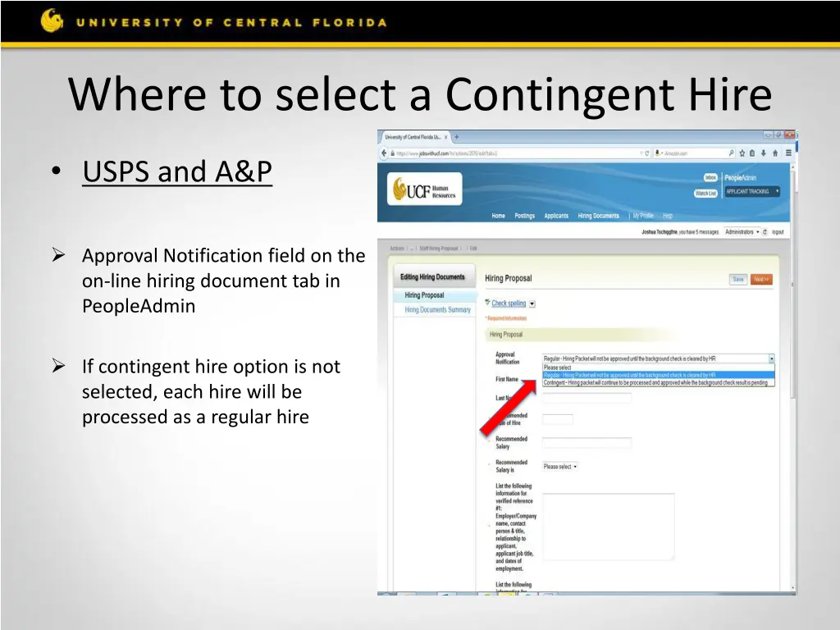Click the Check spelling link

(509, 304)
